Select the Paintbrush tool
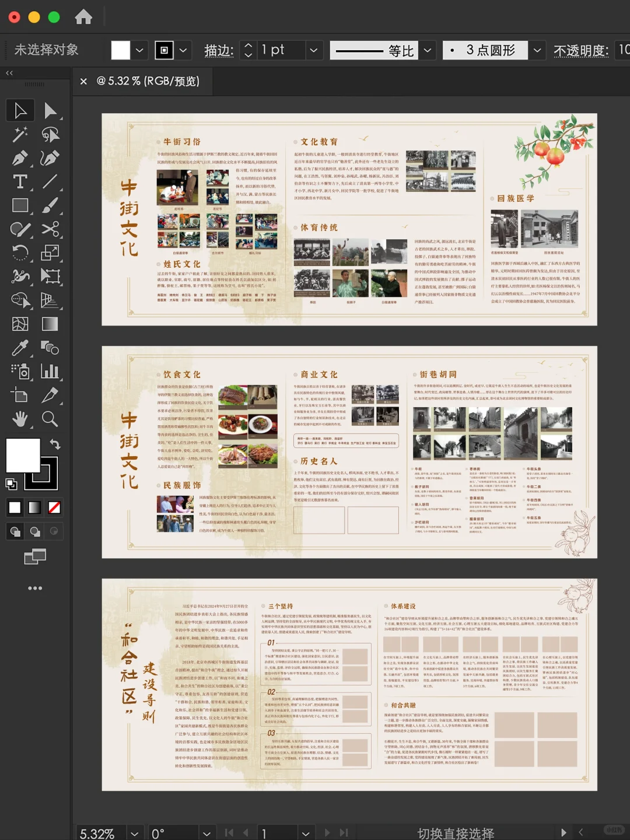 (50, 205)
